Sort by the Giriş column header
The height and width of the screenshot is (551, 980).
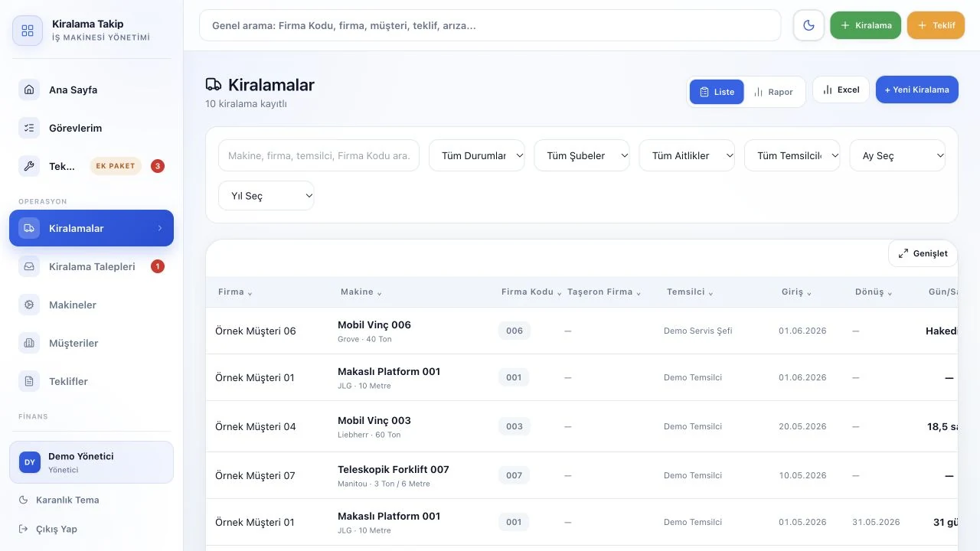(796, 292)
